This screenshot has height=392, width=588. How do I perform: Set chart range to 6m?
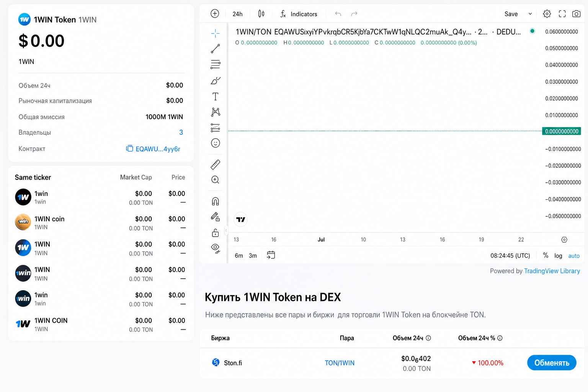239,256
